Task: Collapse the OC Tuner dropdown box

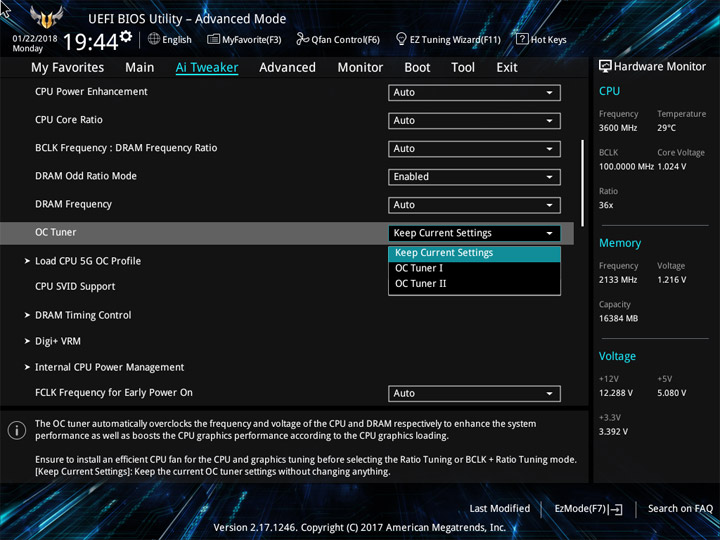Action: coord(474,233)
